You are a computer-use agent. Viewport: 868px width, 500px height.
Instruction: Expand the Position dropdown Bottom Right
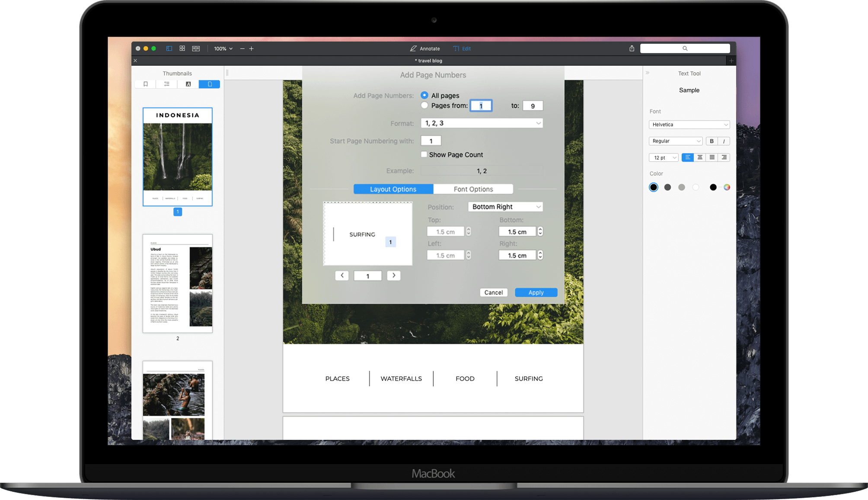tap(505, 206)
